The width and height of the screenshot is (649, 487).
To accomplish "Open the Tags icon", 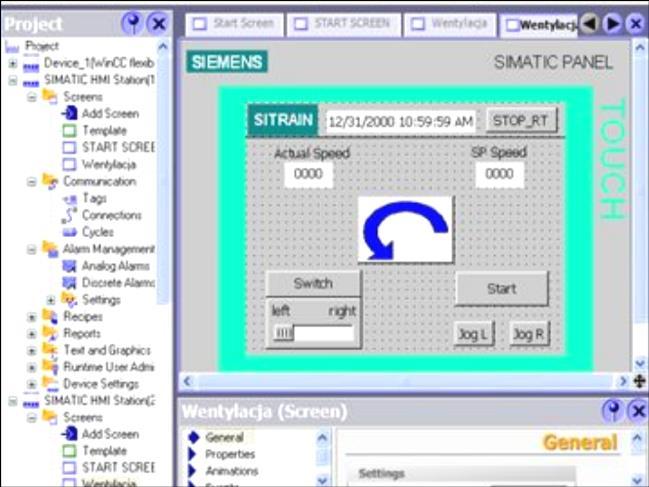I will tap(70, 199).
